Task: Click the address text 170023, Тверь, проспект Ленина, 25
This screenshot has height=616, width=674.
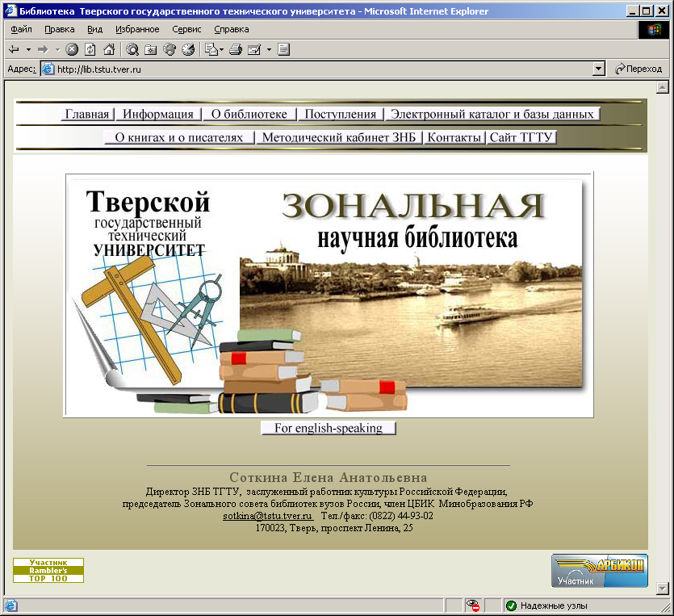Action: 334,528
